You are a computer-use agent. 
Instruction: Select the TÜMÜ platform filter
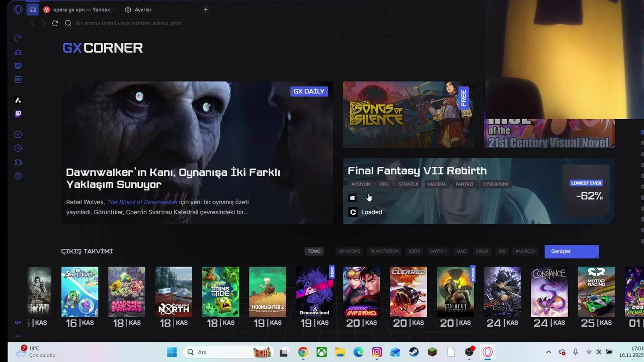point(314,251)
